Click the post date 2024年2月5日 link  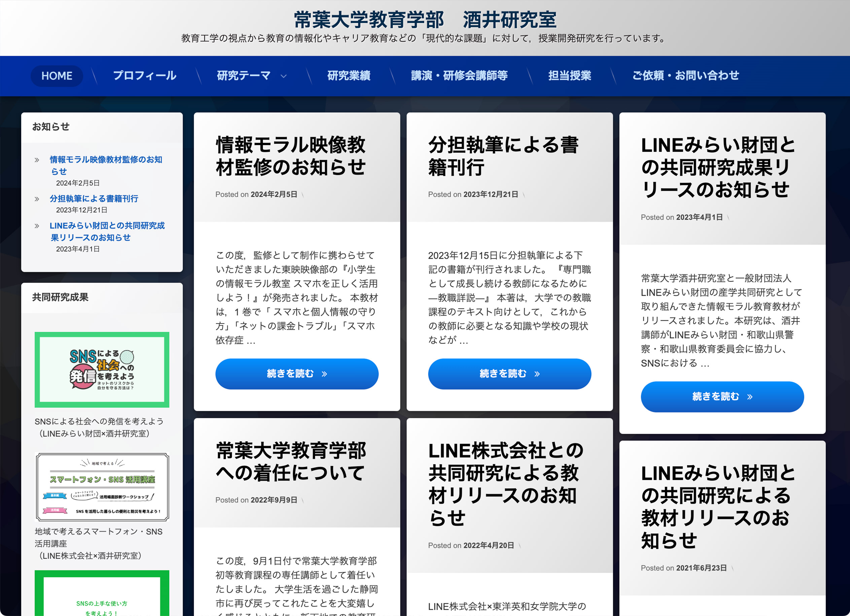274,194
